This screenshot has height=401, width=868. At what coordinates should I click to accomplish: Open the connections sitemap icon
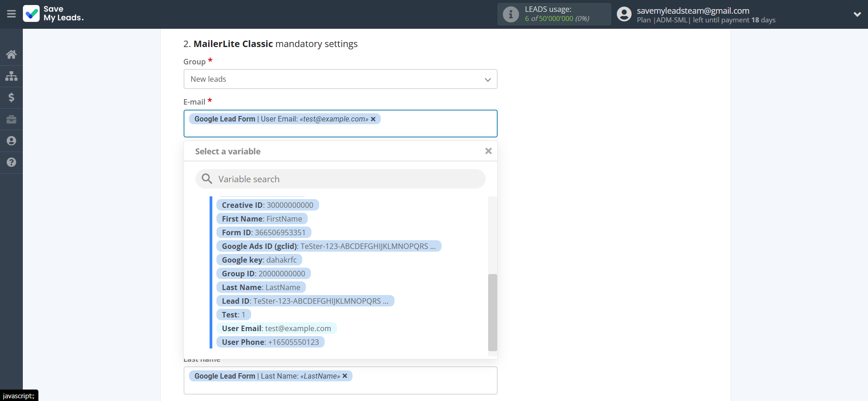(x=11, y=76)
